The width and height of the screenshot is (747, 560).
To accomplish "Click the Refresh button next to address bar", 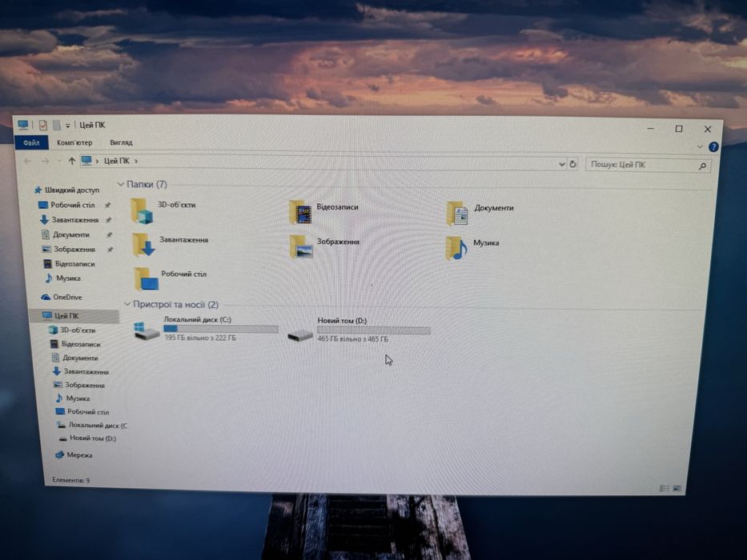I will (572, 164).
